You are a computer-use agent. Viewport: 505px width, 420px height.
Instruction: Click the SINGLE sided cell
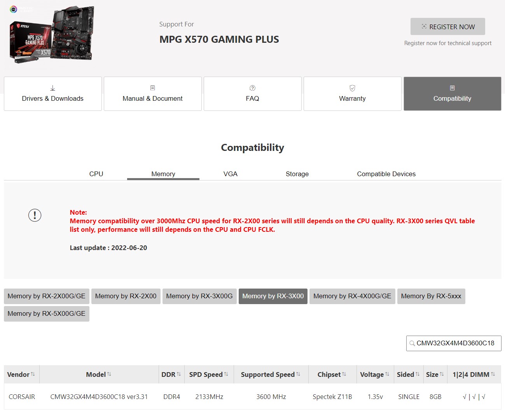[409, 397]
